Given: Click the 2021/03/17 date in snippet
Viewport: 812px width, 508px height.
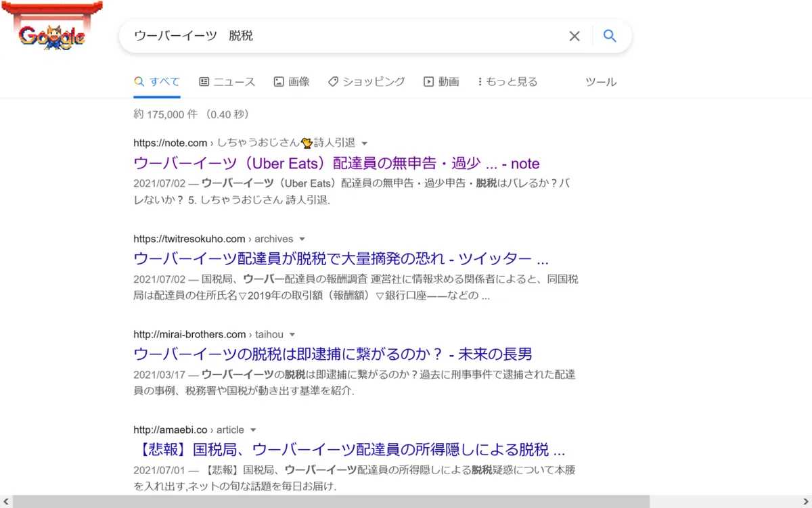Looking at the screenshot, I should [160, 374].
